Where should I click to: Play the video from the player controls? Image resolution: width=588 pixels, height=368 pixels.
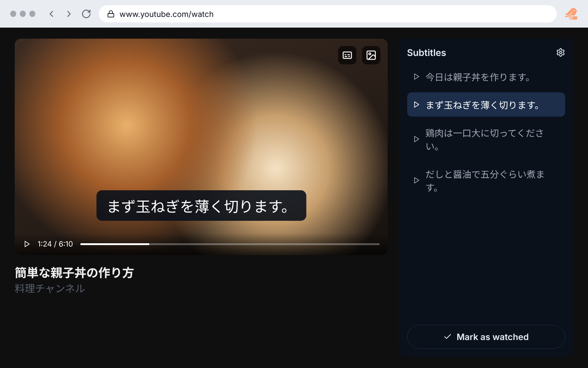[x=27, y=244]
